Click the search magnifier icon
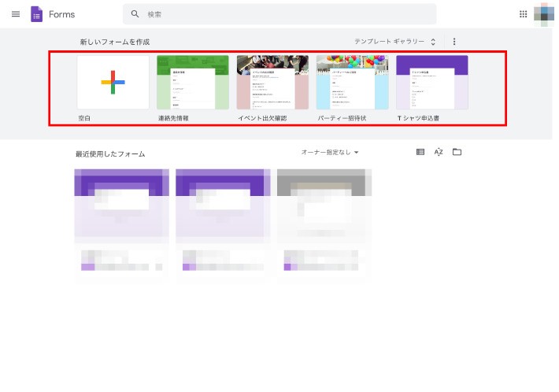Screen dimensions: 559x392 [135, 14]
